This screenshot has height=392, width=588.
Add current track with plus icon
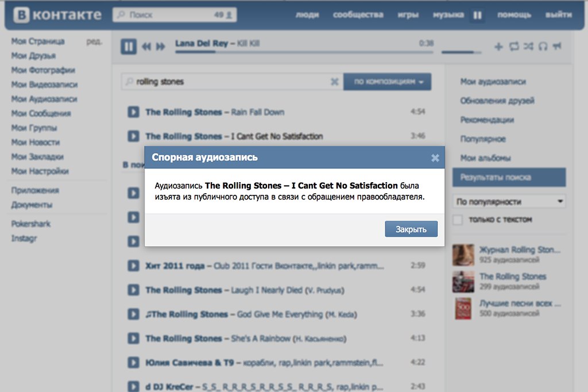tap(498, 47)
